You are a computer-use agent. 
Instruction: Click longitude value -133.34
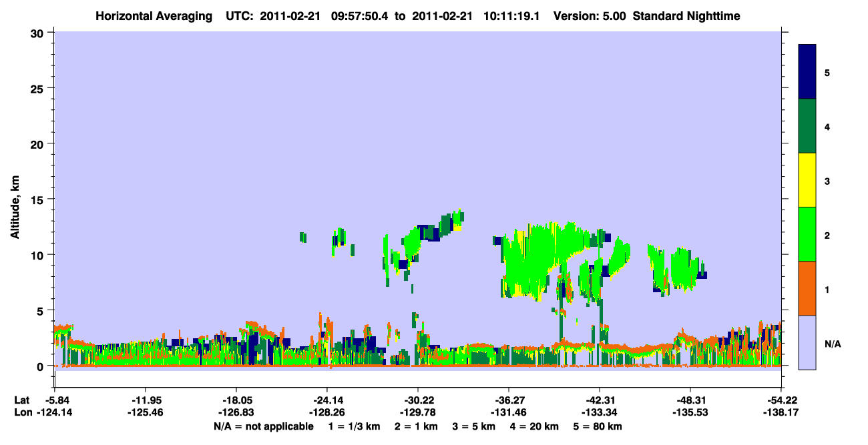pos(600,413)
